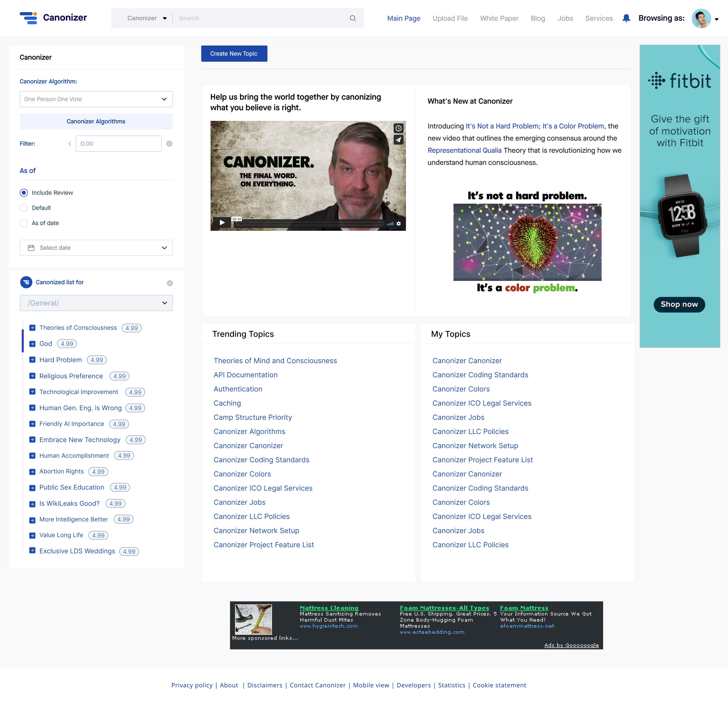Click the arrow icon beside God
Image resolution: width=728 pixels, height=701 pixels.
point(32,344)
